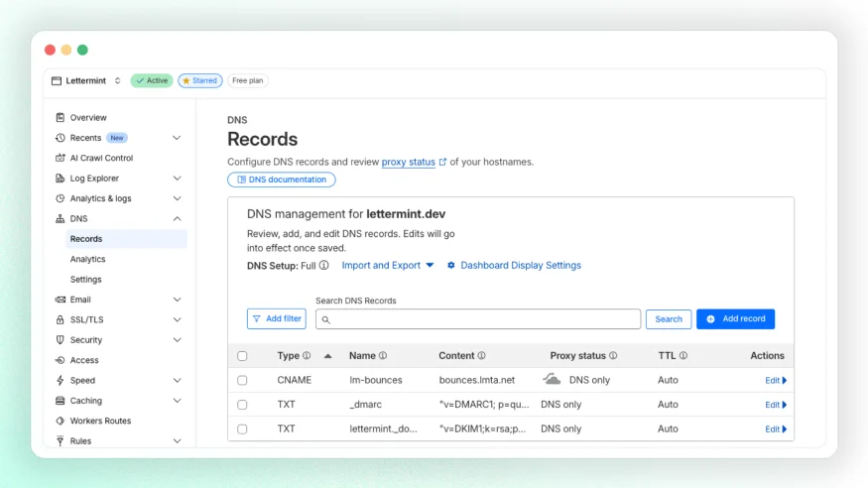Expand the Analytics & logs chevron
868x488 pixels.
[x=177, y=198]
